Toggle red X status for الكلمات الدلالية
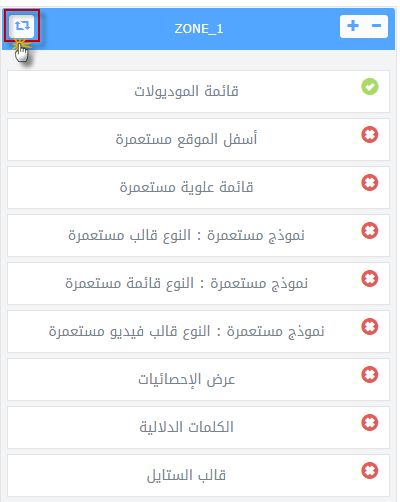Viewport: 400px width, 502px height. tap(370, 423)
